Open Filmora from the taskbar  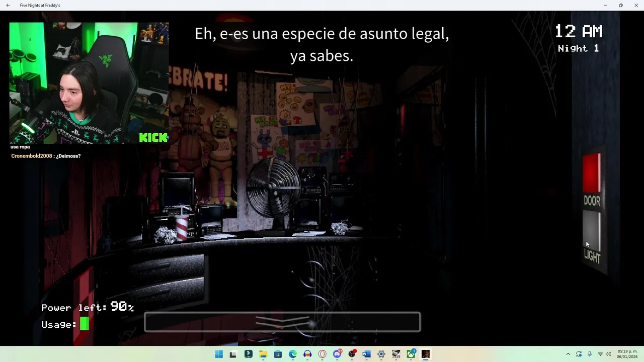tap(248, 354)
